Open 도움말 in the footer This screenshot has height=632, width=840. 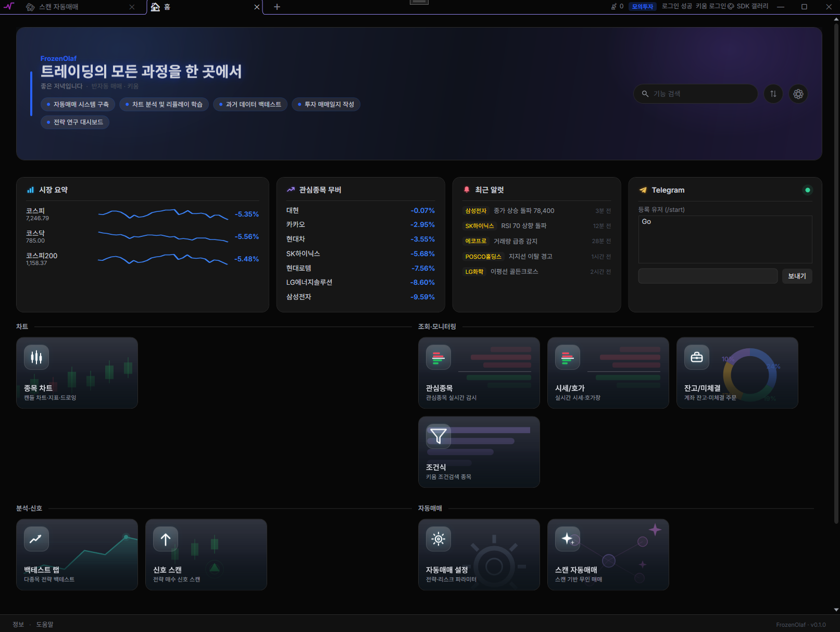[x=45, y=624]
